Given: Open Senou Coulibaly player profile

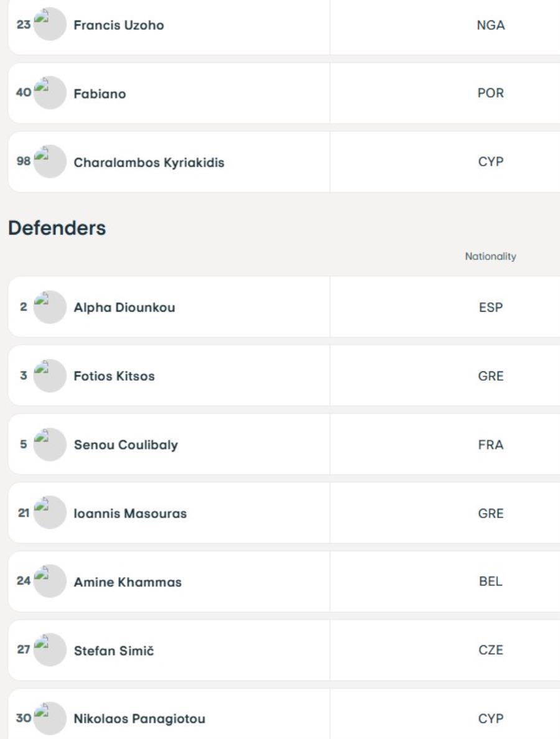Looking at the screenshot, I should (126, 445).
